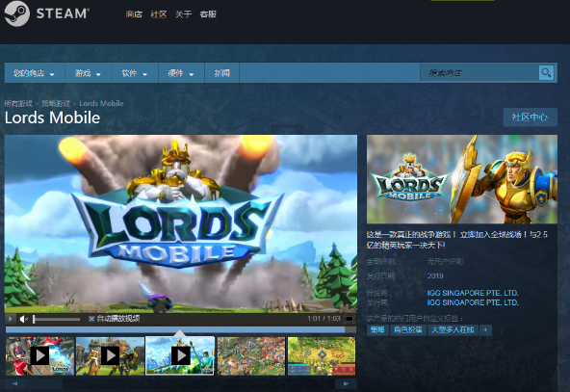Click the release date 2019 text

pyautogui.click(x=435, y=276)
